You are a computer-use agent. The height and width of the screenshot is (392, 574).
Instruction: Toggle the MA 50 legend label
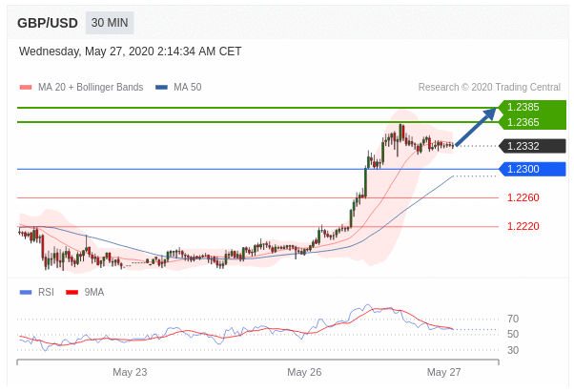(x=187, y=88)
